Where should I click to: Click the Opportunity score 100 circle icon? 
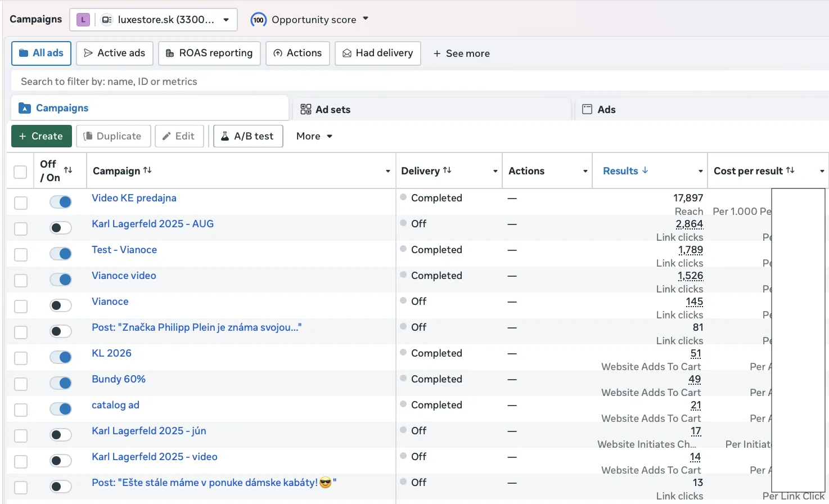coord(258,20)
